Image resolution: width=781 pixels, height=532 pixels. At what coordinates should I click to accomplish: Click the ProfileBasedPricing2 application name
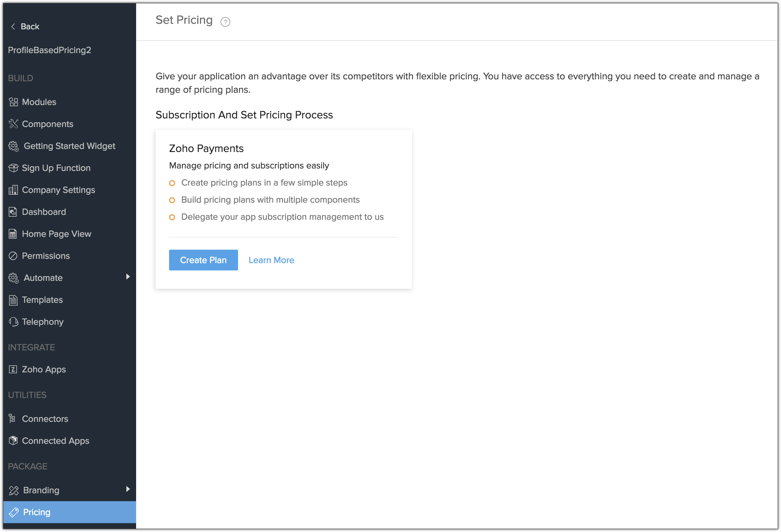(49, 50)
